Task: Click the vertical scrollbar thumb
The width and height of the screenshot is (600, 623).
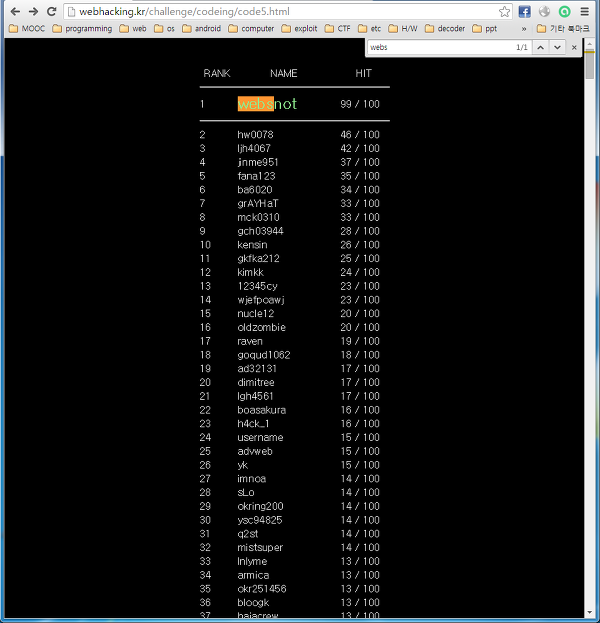Action: [589, 64]
